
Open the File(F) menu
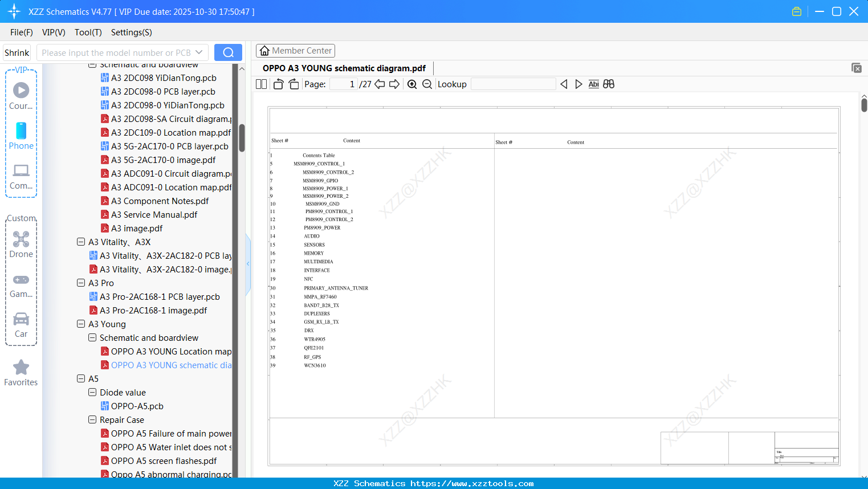tap(22, 32)
